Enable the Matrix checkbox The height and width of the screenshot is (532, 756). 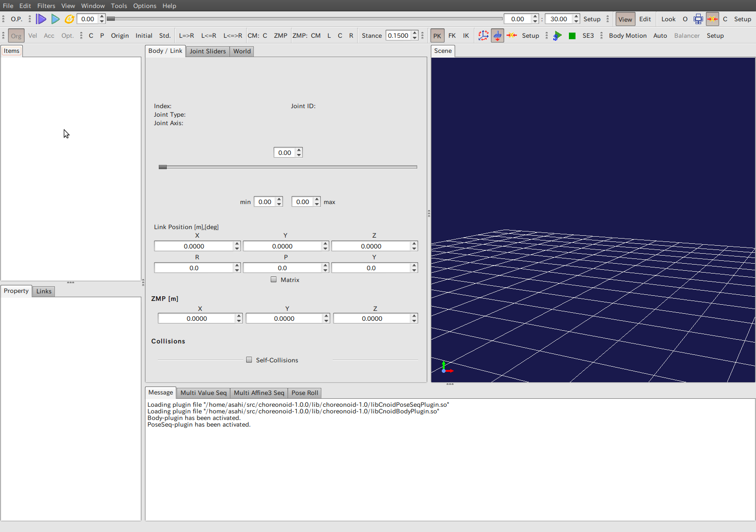point(274,280)
